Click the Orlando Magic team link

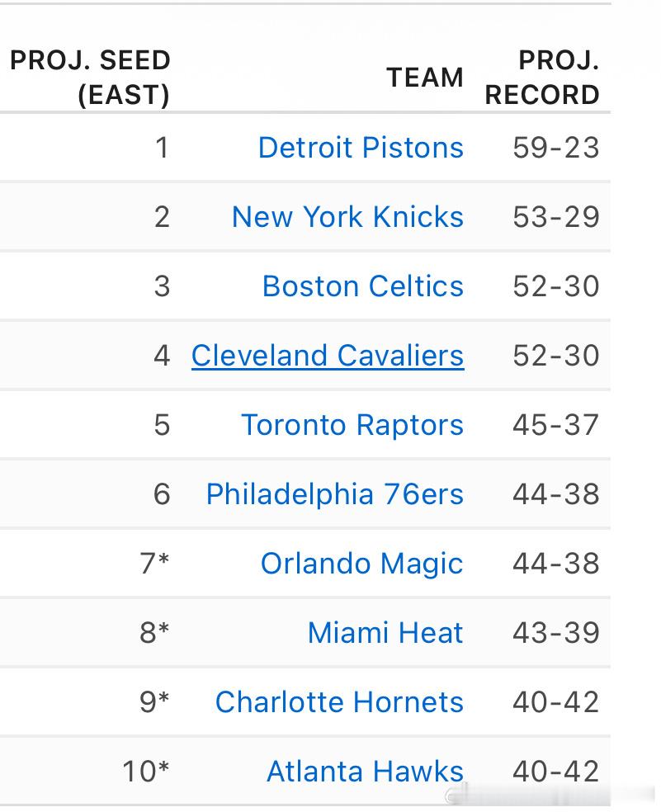point(361,564)
